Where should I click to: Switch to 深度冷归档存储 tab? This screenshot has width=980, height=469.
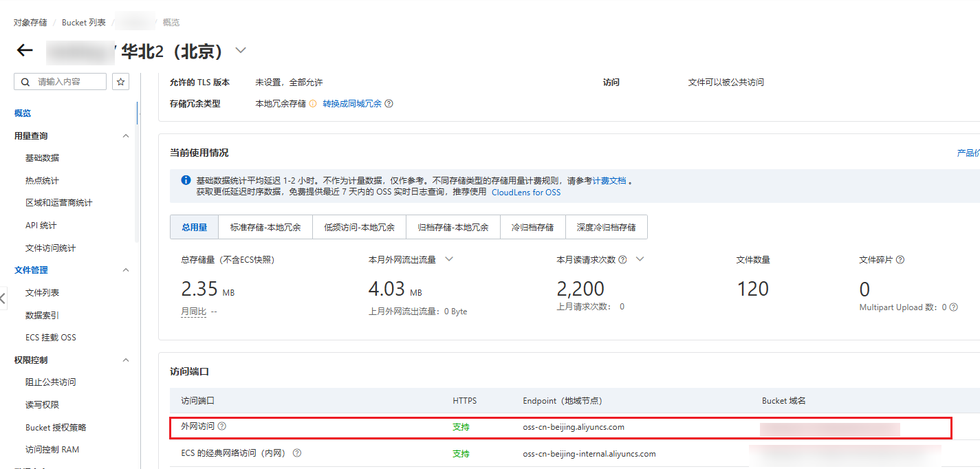pyautogui.click(x=607, y=227)
